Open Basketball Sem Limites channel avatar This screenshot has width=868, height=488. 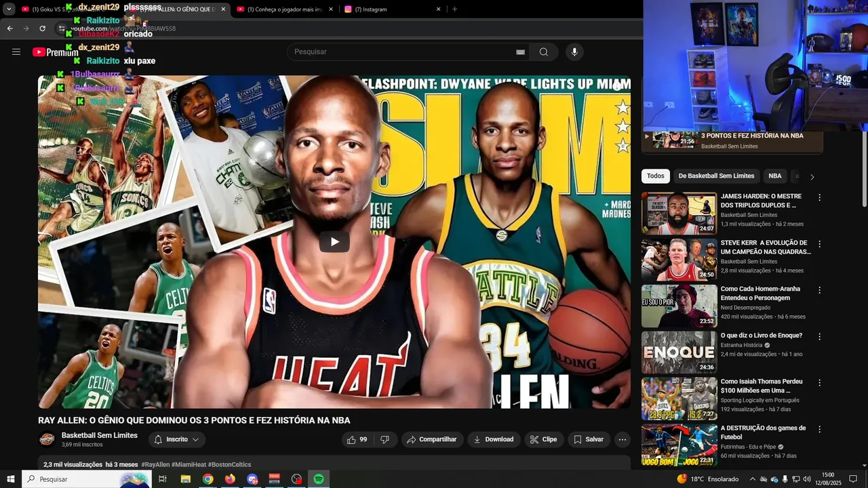47,439
